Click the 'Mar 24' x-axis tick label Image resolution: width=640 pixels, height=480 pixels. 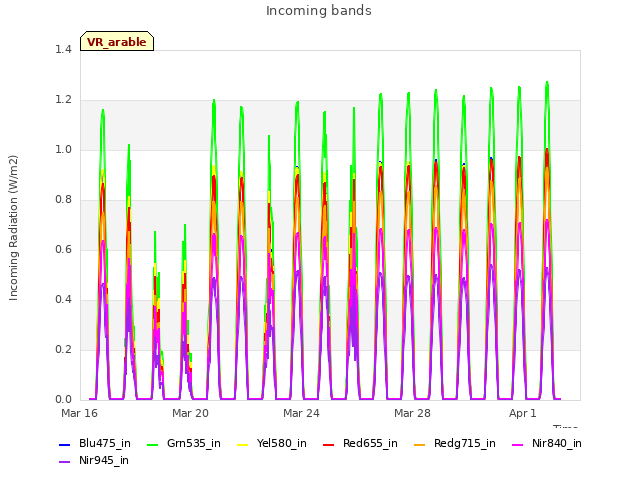point(301,413)
